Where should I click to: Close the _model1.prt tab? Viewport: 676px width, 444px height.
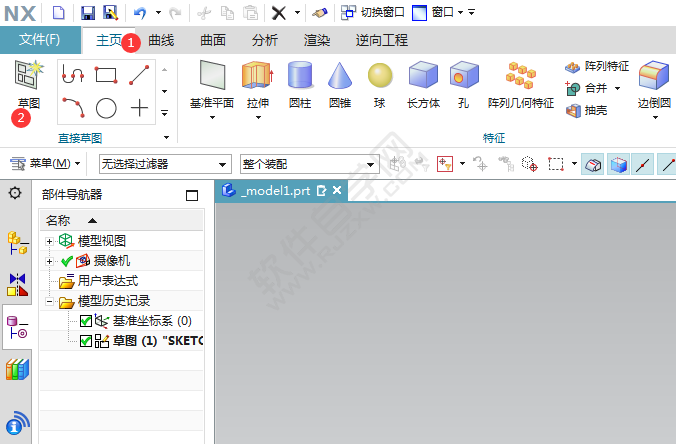(x=337, y=190)
